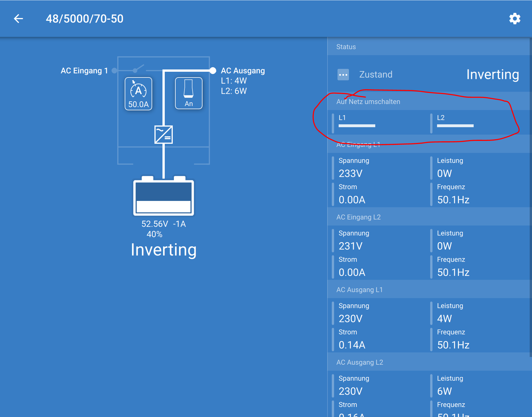Click the 4W Leistung under AC Ausgang L1

(444, 319)
